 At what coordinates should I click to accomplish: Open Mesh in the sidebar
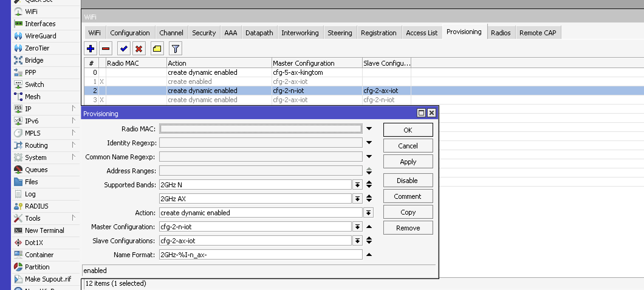point(33,97)
